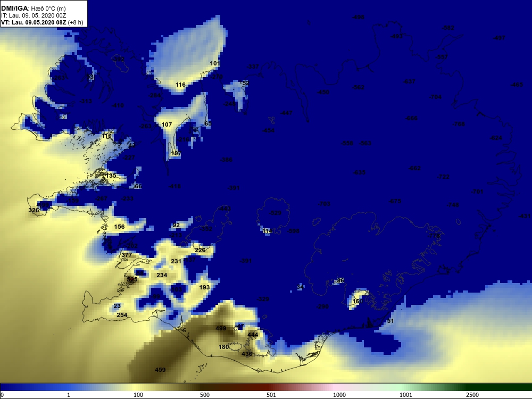Screen dimensions: 532x399
Task: Click the map value '-768'
Action: (459, 124)
